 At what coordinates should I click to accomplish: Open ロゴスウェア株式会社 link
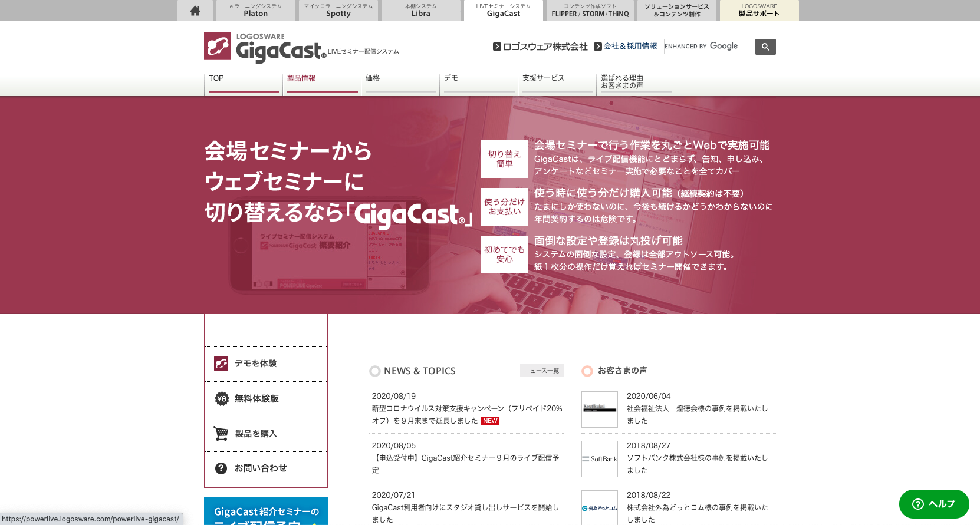545,47
